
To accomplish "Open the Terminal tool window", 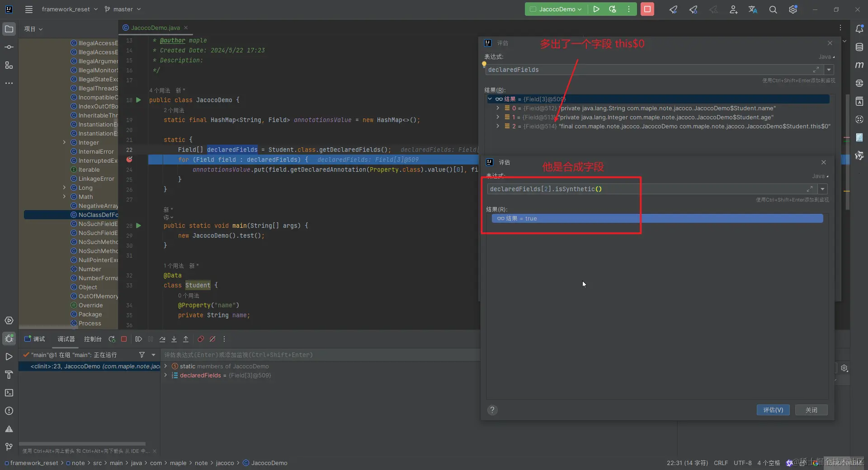I will point(9,393).
